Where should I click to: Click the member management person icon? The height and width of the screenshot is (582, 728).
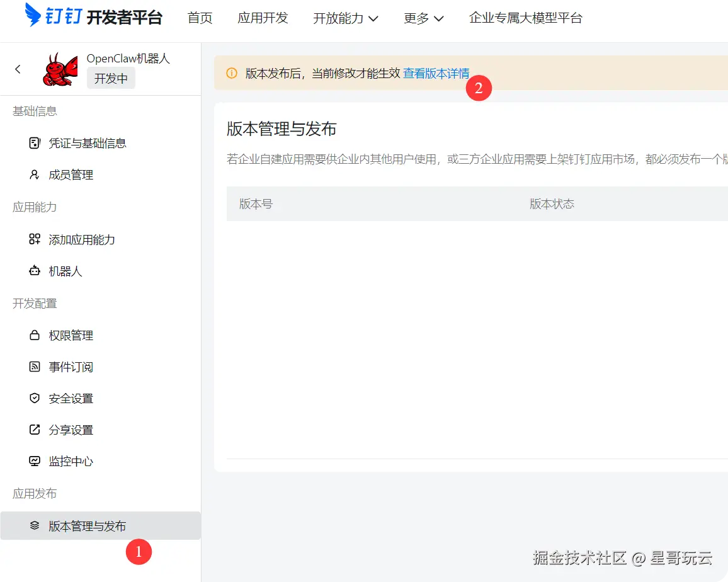click(x=35, y=174)
